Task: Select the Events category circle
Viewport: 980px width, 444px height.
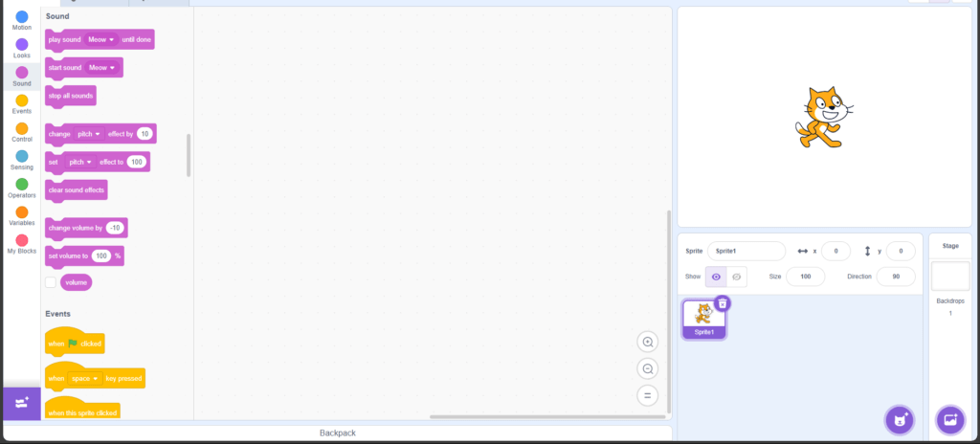Action: tap(22, 100)
